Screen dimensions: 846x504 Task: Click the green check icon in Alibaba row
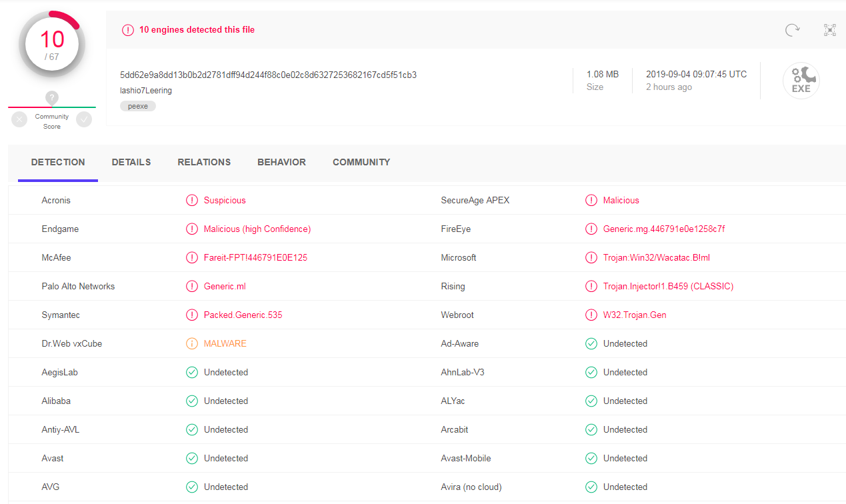[192, 401]
